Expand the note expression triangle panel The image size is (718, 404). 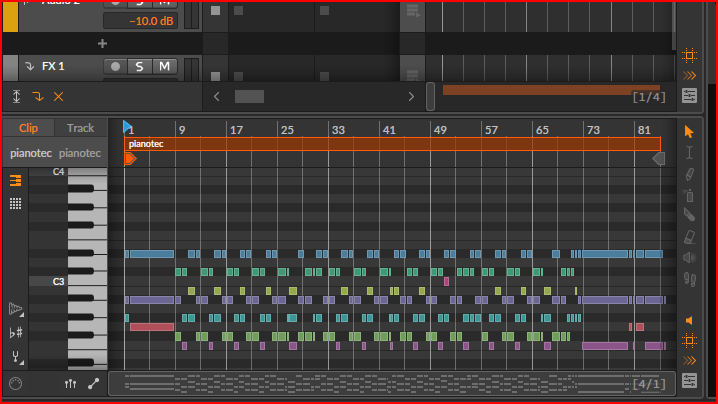(x=16, y=308)
